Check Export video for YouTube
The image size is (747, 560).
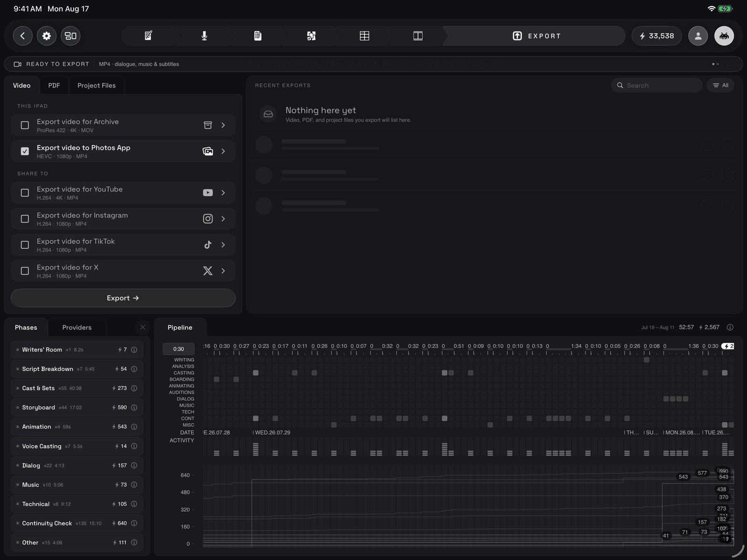click(x=25, y=193)
